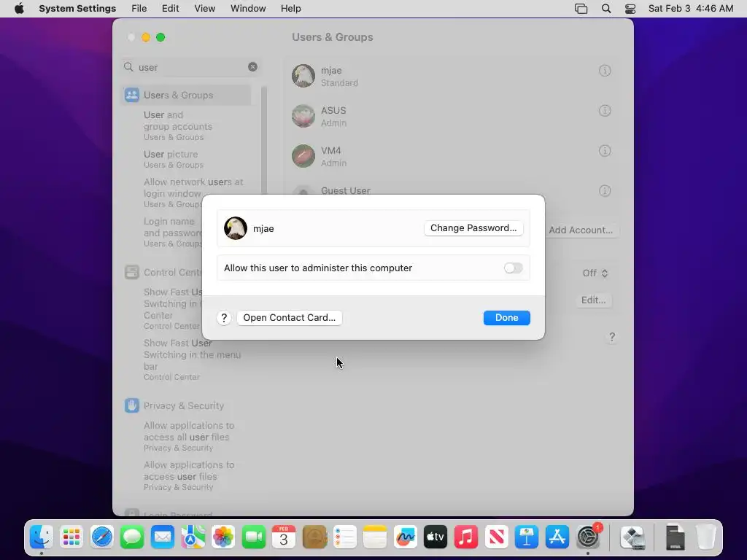Click System Settings icon in Dock
This screenshot has height=560, width=747.
coord(589,537)
